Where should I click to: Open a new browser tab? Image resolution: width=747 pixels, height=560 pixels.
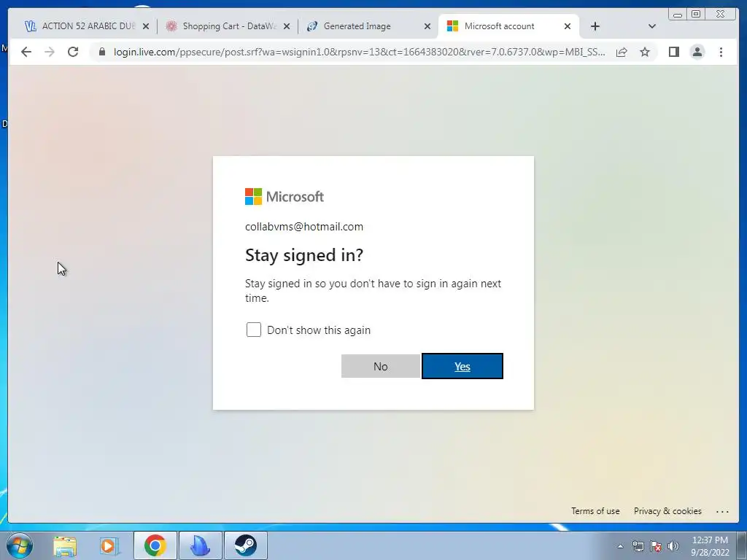(595, 26)
